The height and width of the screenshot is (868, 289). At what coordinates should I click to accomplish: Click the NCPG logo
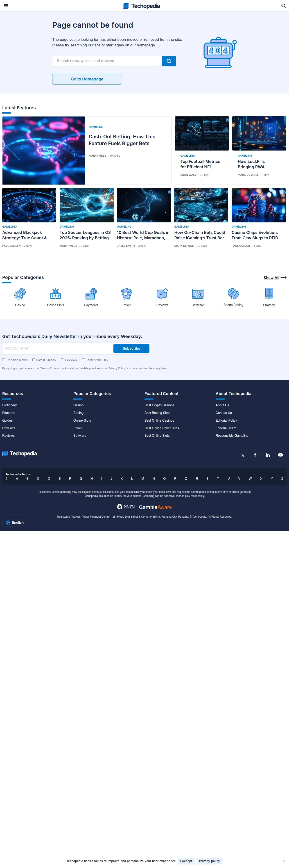[126, 507]
